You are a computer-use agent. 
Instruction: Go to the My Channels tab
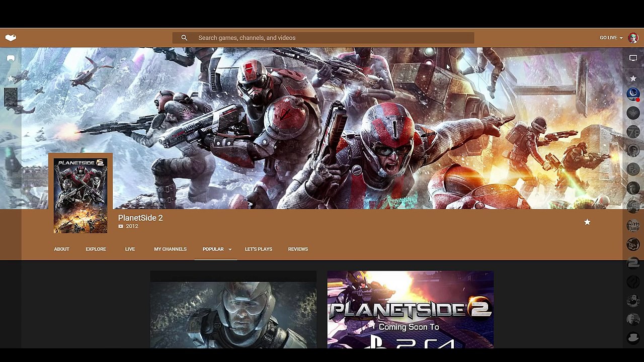[x=170, y=249]
